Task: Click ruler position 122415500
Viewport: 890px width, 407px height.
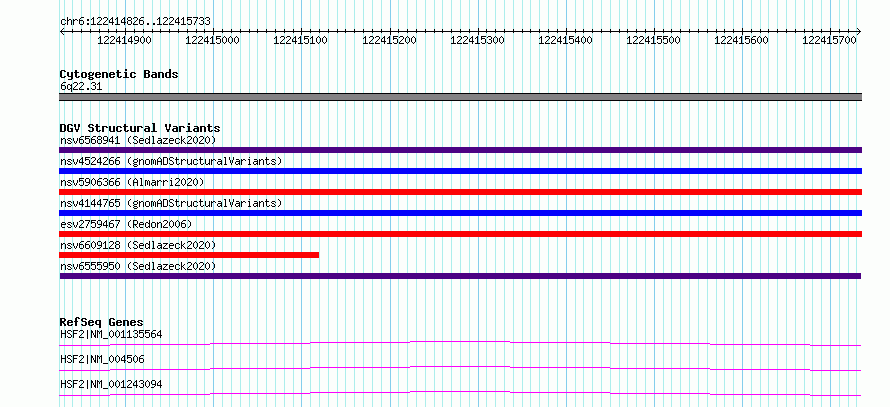Action: pyautogui.click(x=653, y=40)
